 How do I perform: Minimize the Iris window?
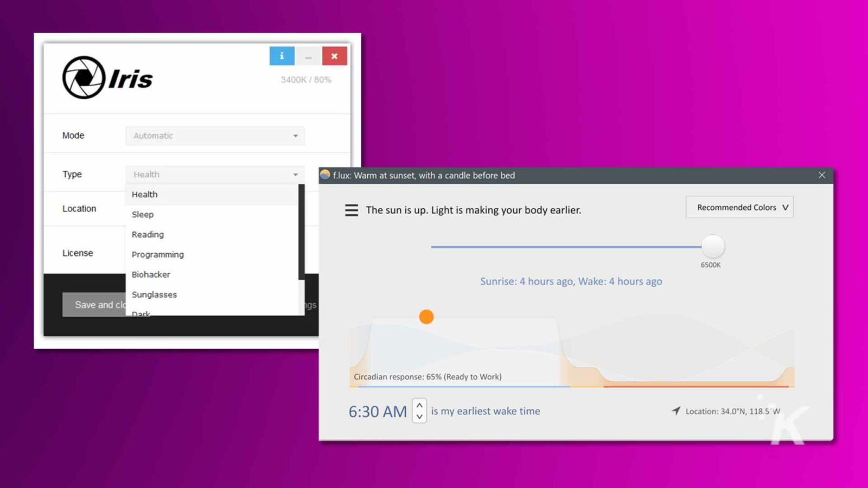(308, 56)
